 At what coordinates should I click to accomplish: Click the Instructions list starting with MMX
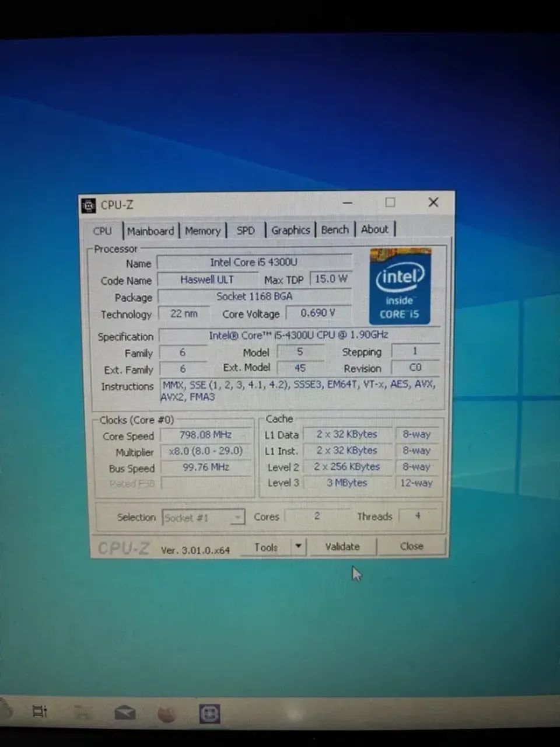299,391
